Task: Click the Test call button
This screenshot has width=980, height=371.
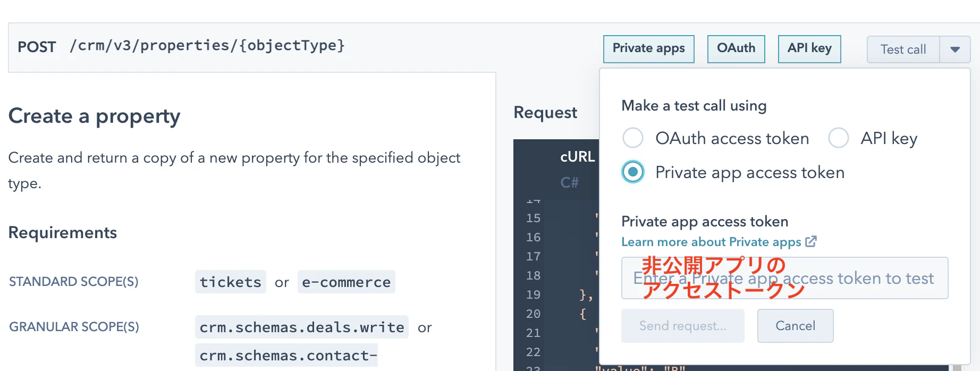Action: [903, 49]
